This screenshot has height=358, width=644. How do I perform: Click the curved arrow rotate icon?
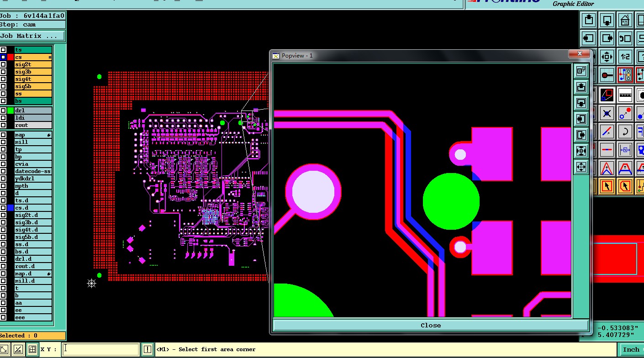point(625,132)
